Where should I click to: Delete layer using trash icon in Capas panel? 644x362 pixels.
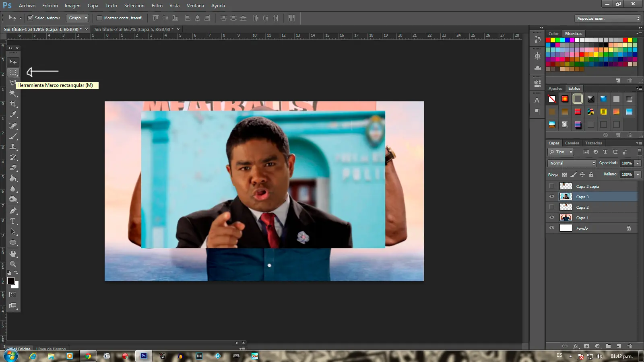click(x=630, y=346)
